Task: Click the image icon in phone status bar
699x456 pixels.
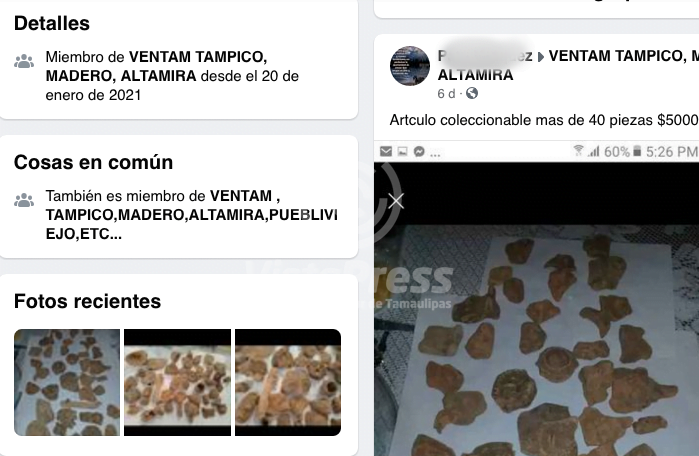Action: pyautogui.click(x=403, y=152)
